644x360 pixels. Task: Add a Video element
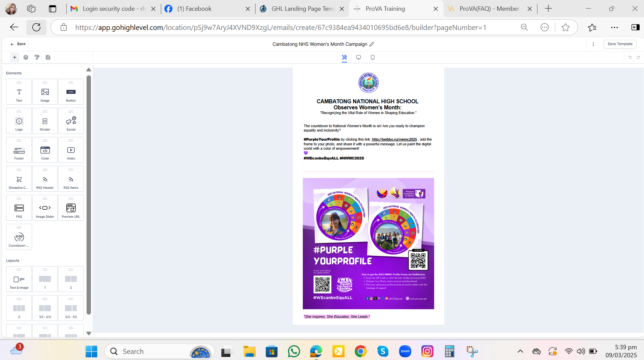[x=71, y=150]
